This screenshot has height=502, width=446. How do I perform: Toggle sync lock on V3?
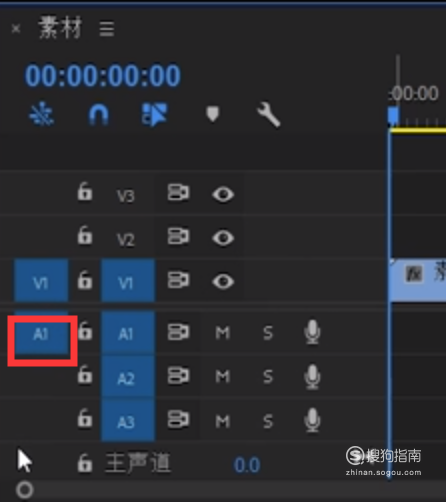pos(178,192)
